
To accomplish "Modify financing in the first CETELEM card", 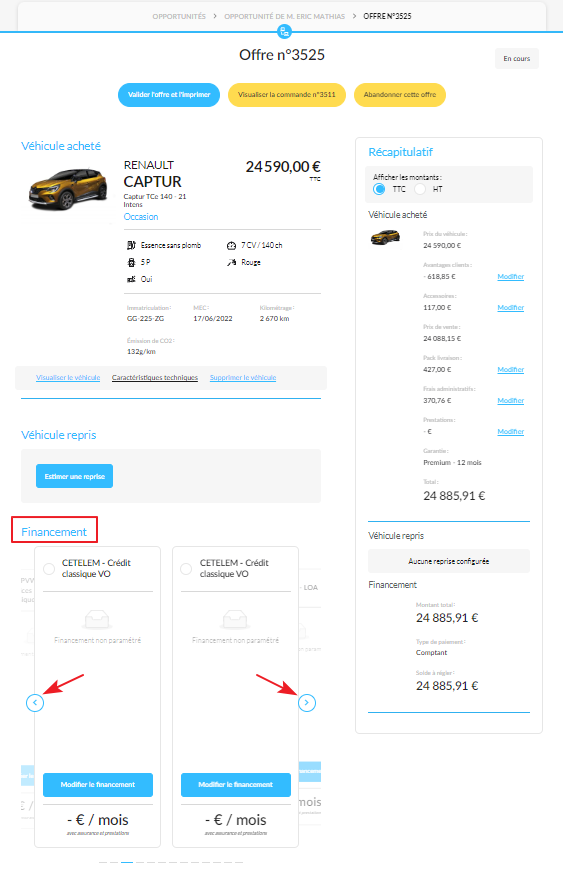I will [x=97, y=784].
